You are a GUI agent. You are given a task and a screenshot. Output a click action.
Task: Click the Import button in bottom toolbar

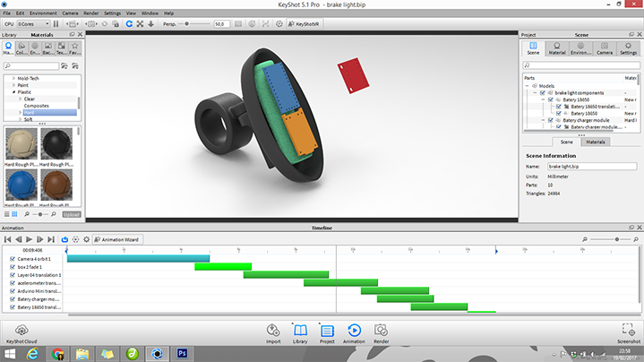coord(273,333)
